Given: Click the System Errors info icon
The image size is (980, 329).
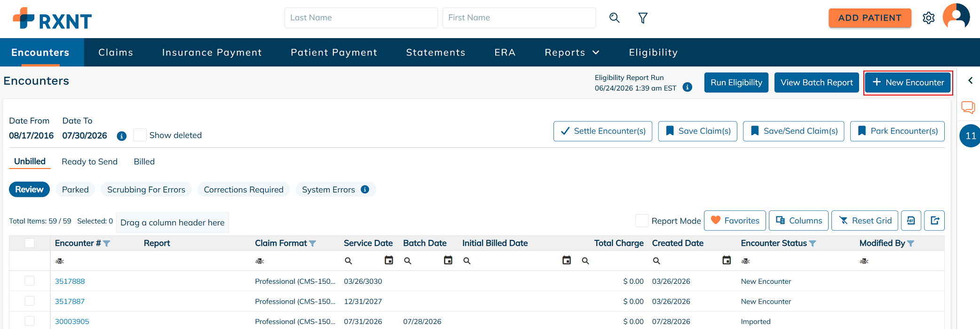Looking at the screenshot, I should [x=365, y=189].
